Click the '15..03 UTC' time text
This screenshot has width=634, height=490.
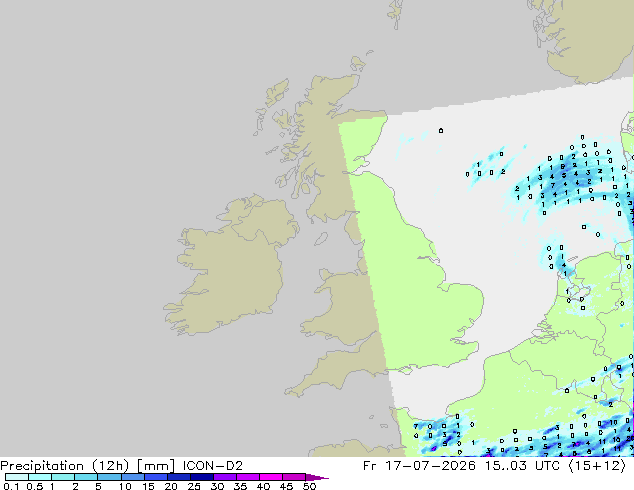[x=522, y=466]
